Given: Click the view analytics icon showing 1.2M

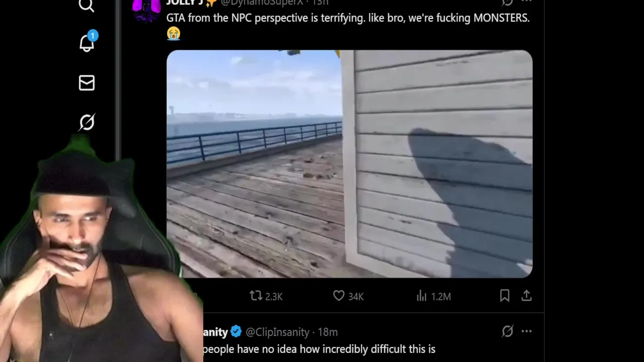Looking at the screenshot, I should pos(433,296).
